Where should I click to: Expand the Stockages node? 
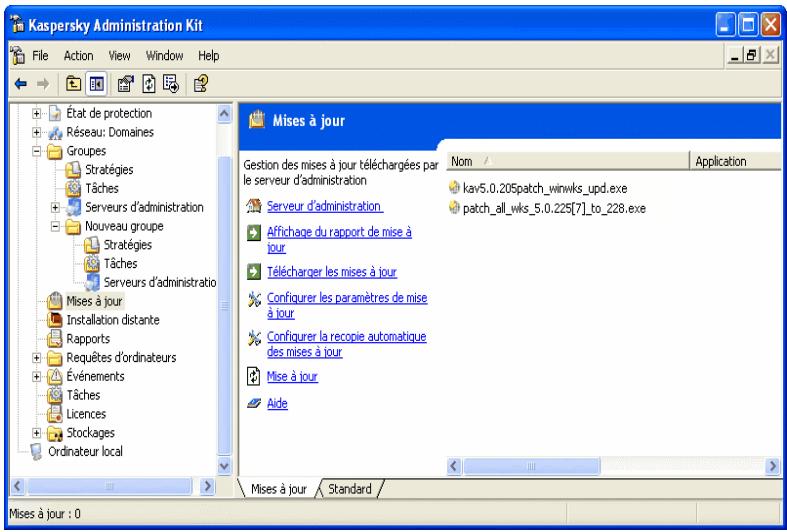pyautogui.click(x=37, y=433)
